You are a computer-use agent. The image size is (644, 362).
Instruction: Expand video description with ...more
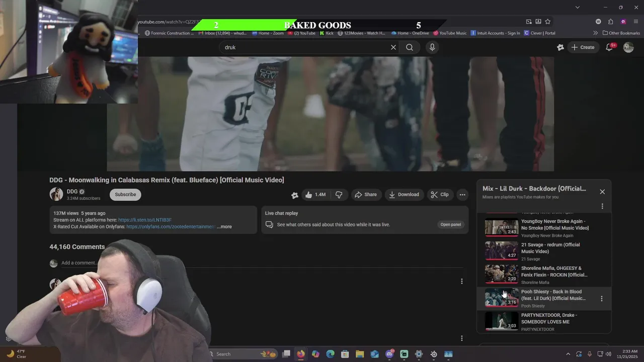click(224, 227)
